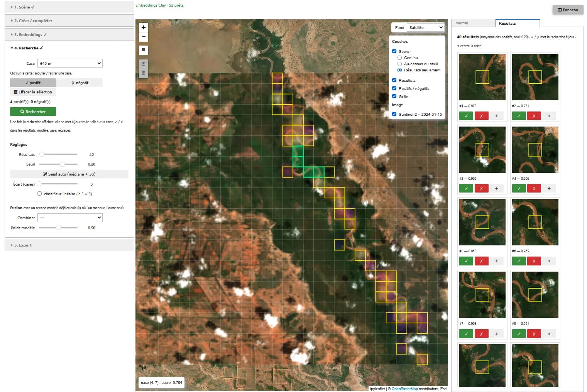Open the Fond basemap dropdown
Viewport: 587px width, 392px height.
[426, 27]
